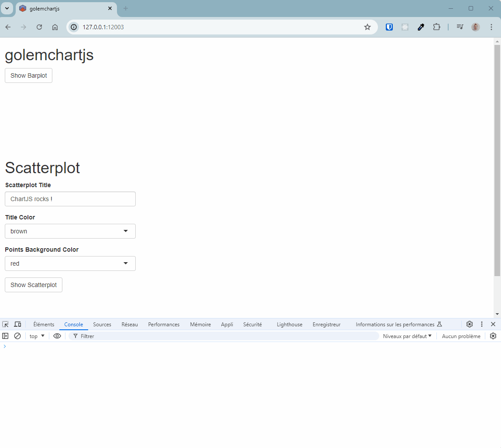
Task: Activate the DevTools element inspector icon
Action: [x=5, y=325]
